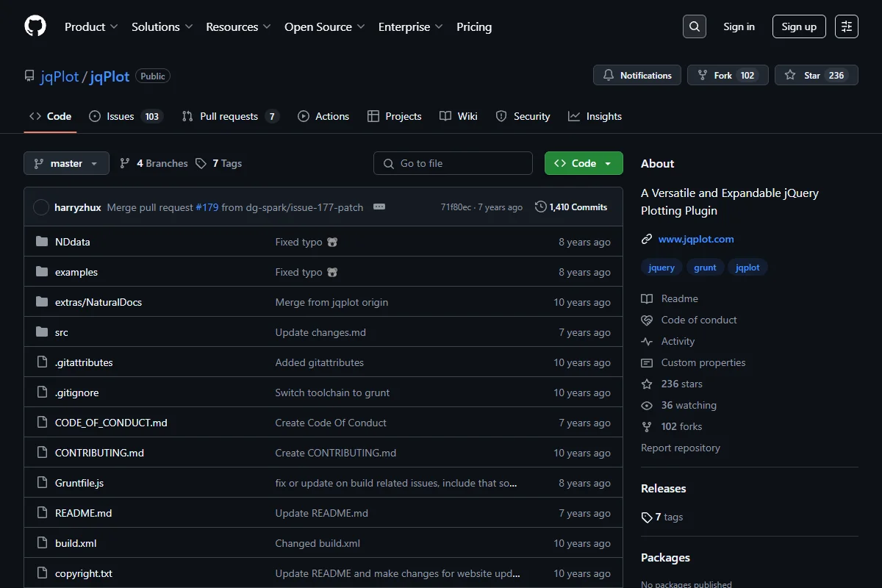Open the commit history clock icon

coord(541,207)
